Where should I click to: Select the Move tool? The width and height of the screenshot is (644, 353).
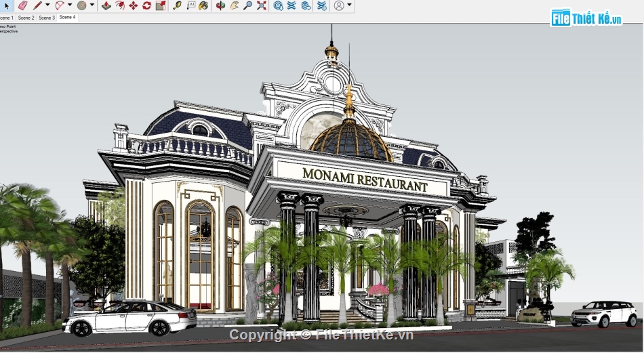(x=133, y=5)
